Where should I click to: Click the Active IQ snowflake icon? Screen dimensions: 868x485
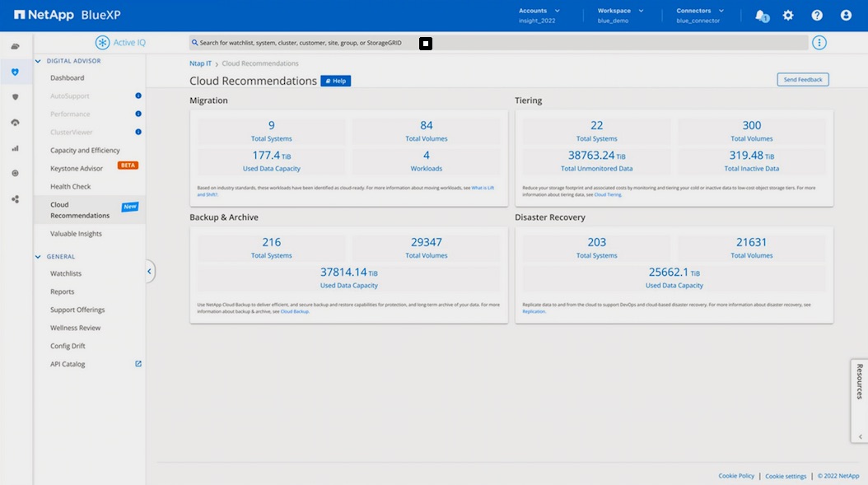click(x=102, y=43)
